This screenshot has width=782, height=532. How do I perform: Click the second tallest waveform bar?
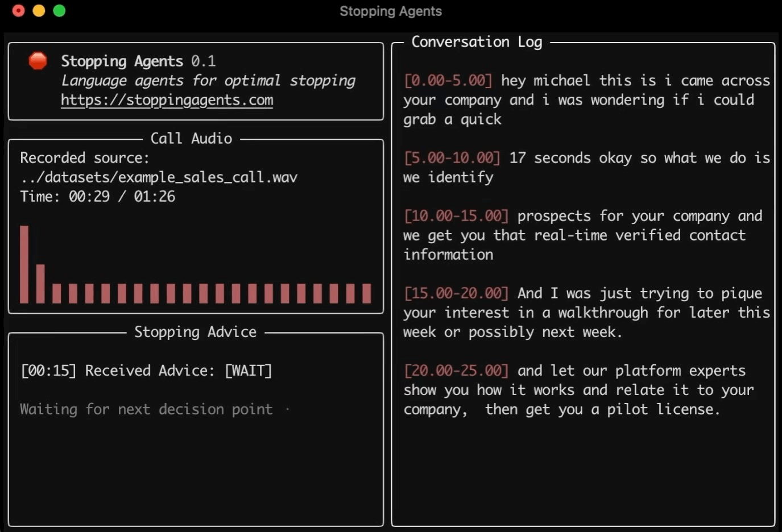click(x=40, y=283)
